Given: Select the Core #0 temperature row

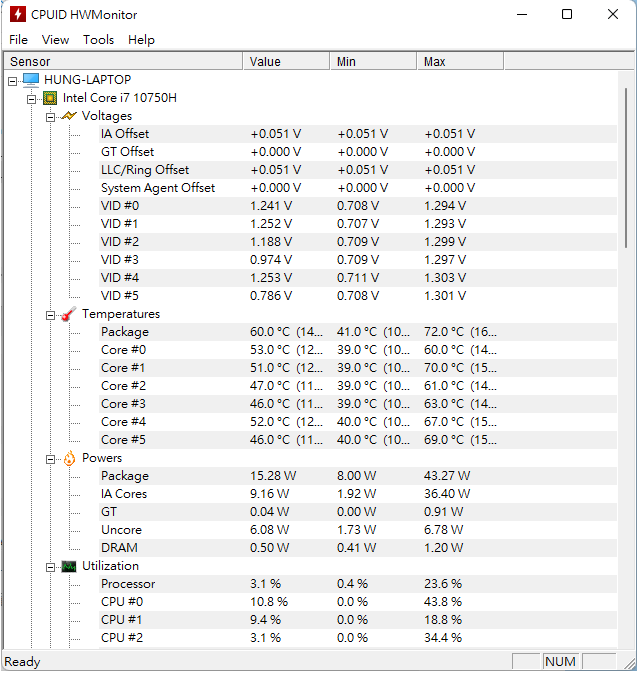Looking at the screenshot, I should 358,350.
